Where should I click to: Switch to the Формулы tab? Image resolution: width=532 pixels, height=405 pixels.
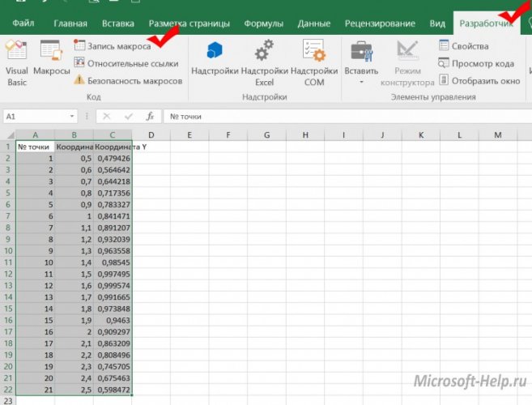pyautogui.click(x=263, y=24)
